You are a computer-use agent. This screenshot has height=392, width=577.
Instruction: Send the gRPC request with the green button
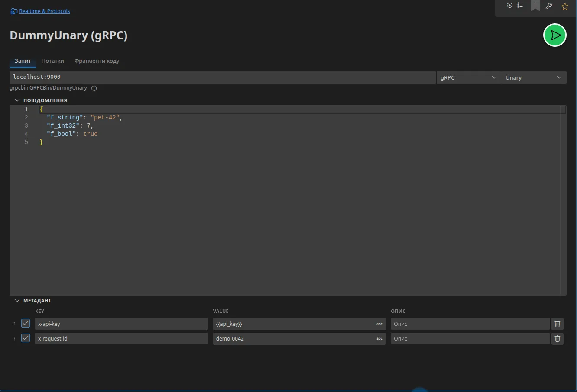[x=555, y=35]
